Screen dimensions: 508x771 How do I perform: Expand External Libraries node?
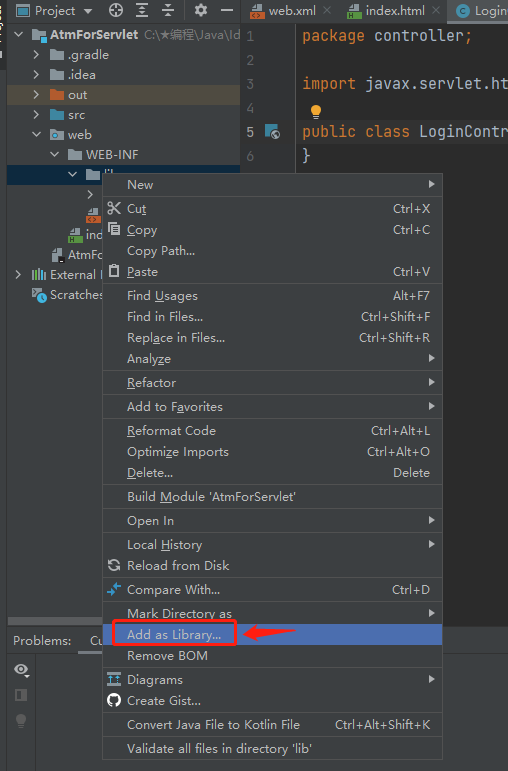pyautogui.click(x=18, y=274)
